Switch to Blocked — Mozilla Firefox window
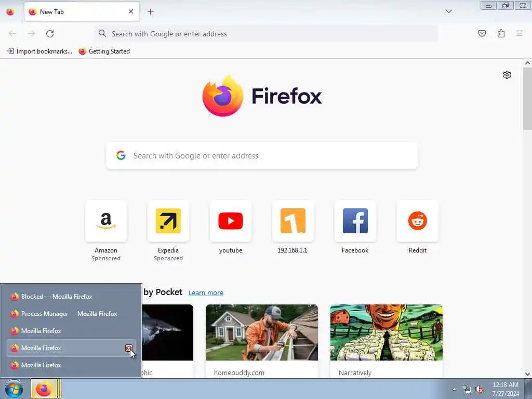532x399 pixels. click(x=71, y=297)
